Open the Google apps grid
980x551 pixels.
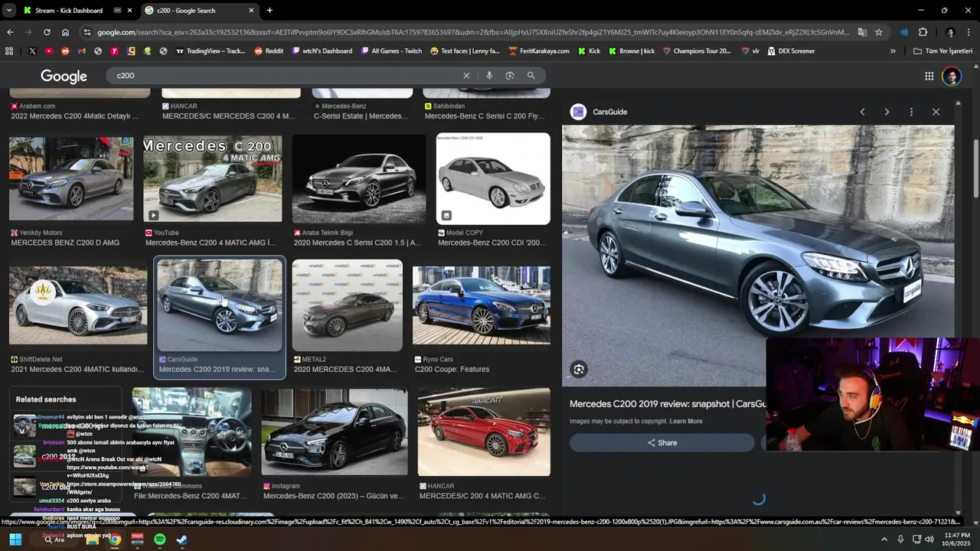coord(929,76)
